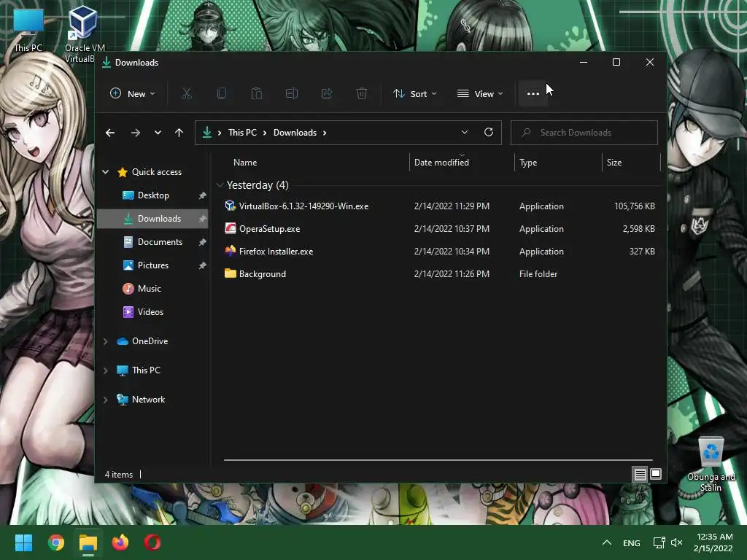Viewport: 747px width, 560px height.
Task: Switch to large thumbnails view icon
Action: point(656,474)
